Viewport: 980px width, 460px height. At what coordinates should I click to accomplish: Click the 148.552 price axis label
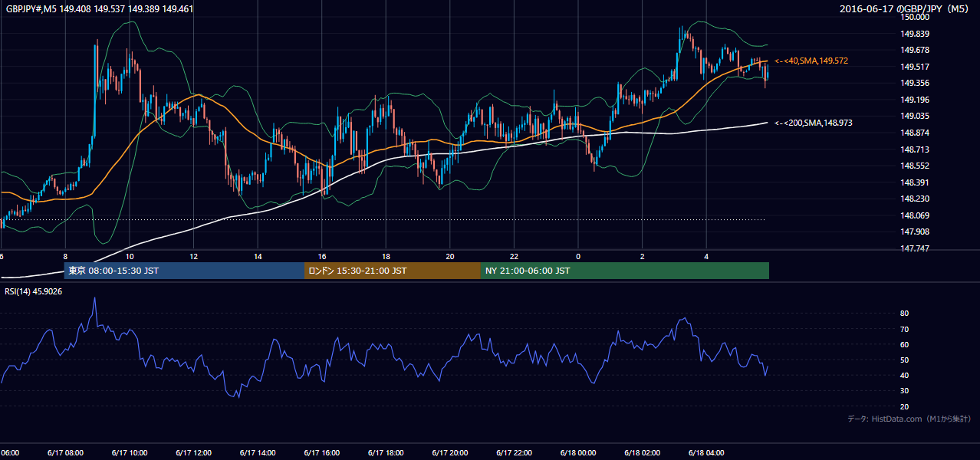point(915,166)
